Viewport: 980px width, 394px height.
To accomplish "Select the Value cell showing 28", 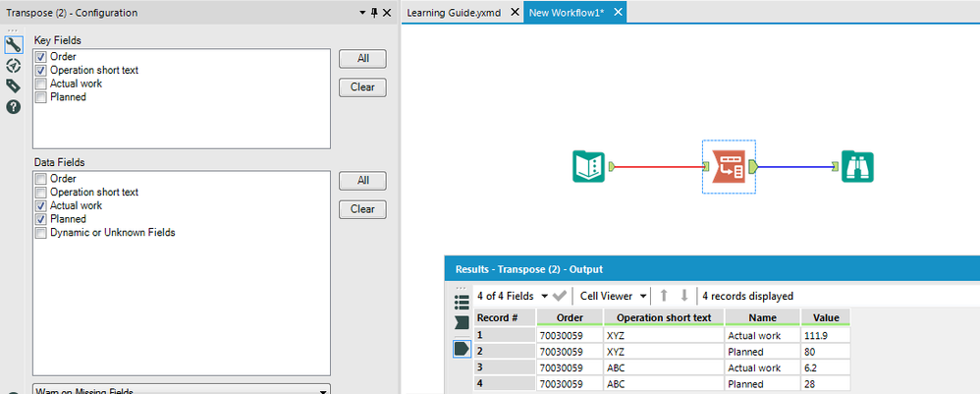I will [x=826, y=384].
